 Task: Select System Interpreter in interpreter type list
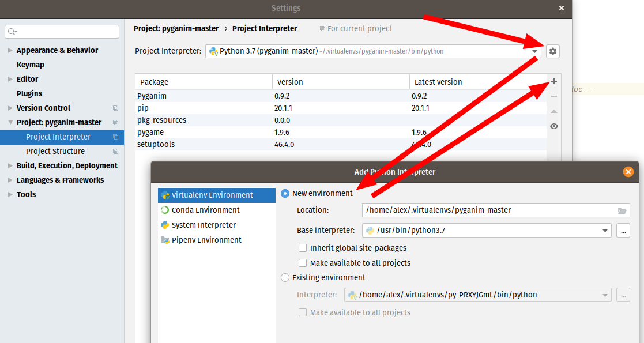click(216, 225)
